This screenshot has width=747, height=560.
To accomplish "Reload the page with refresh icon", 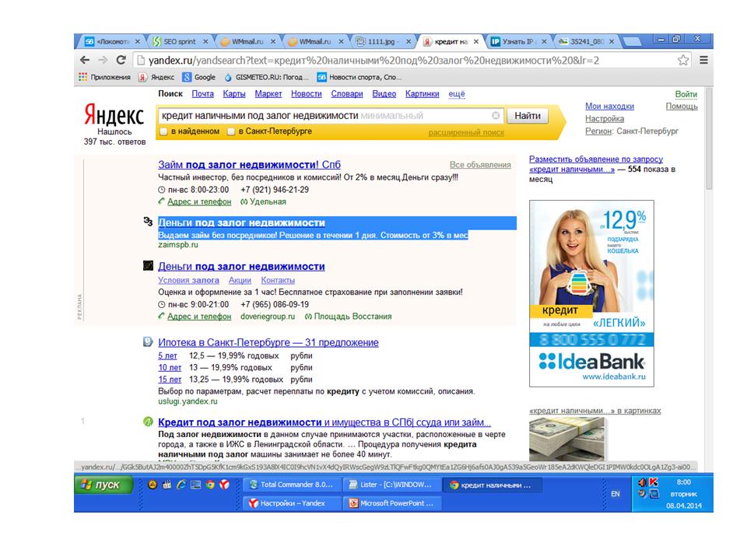I will coord(121,60).
